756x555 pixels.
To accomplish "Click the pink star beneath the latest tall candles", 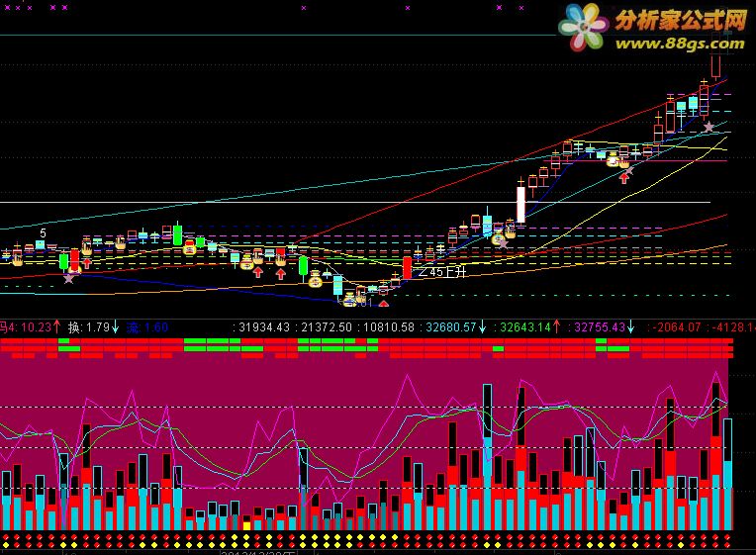I will click(709, 127).
